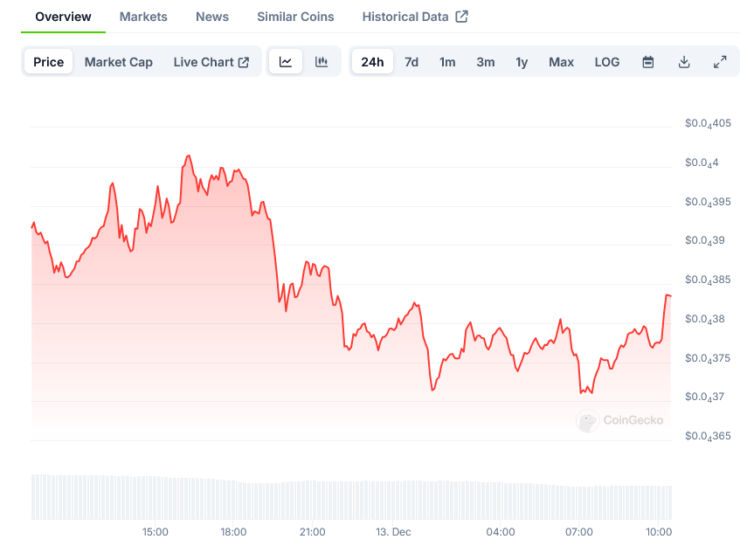Screen dimensions: 740x560
Task: Switch to candlestick chart view
Action: pyautogui.click(x=322, y=62)
